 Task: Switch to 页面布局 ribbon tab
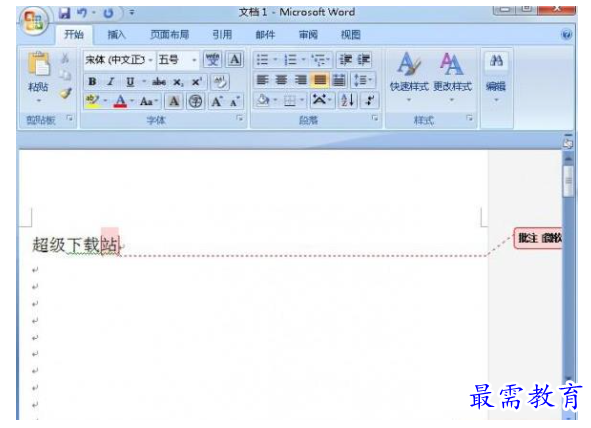[x=170, y=35]
